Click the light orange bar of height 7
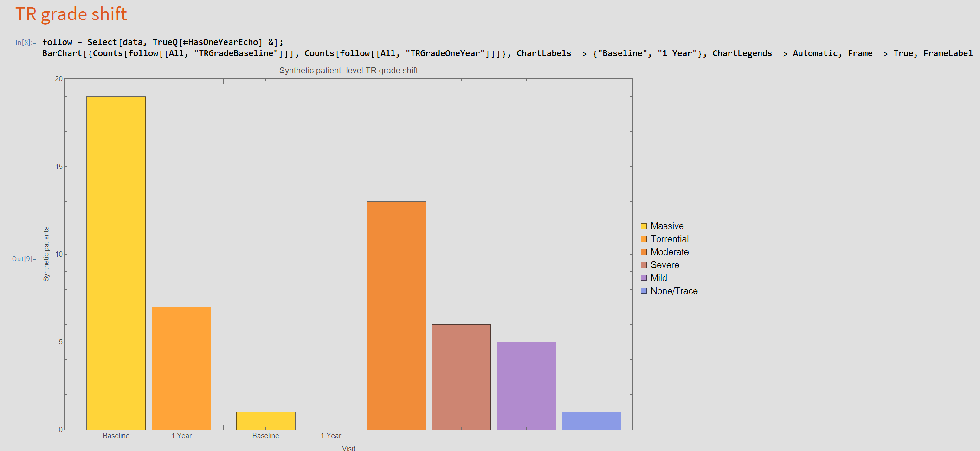980x451 pixels. tap(181, 368)
